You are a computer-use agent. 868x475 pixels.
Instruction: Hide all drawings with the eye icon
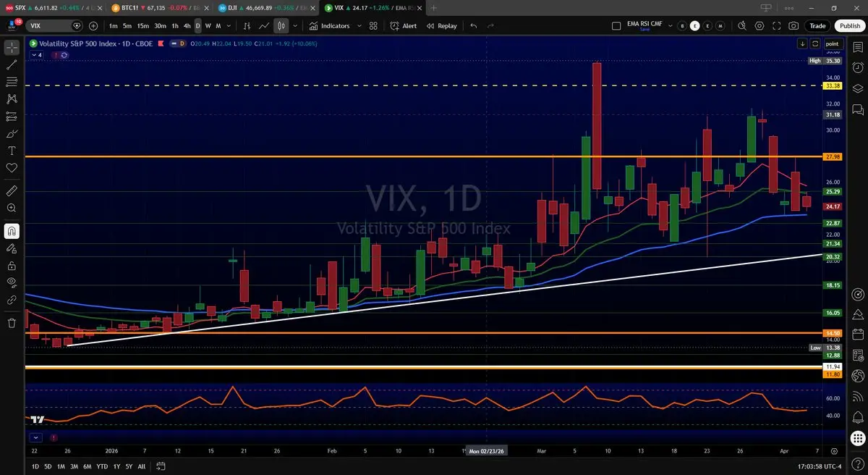pos(12,282)
